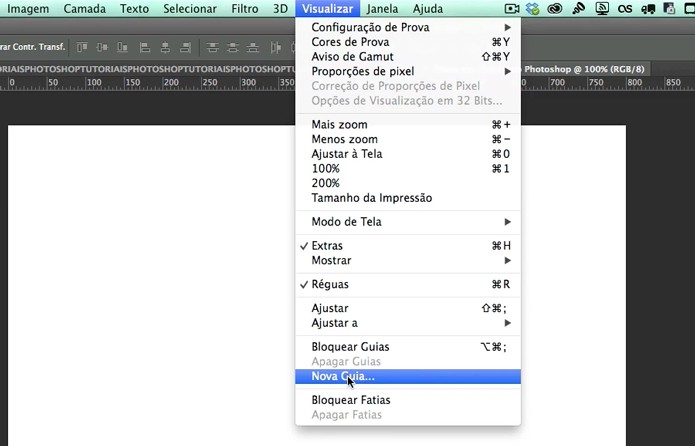This screenshot has width=695, height=446.
Task: Click the Align top edges icon
Action: [82, 47]
